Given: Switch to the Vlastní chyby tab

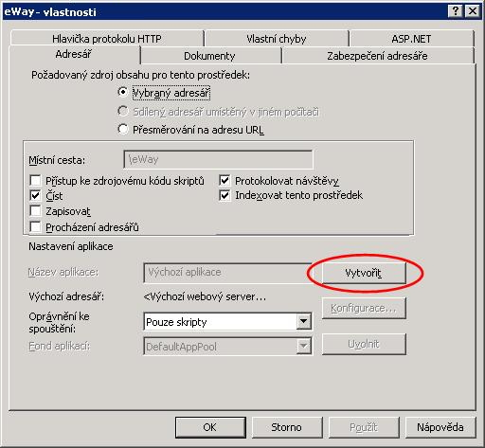Looking at the screenshot, I should tap(277, 39).
